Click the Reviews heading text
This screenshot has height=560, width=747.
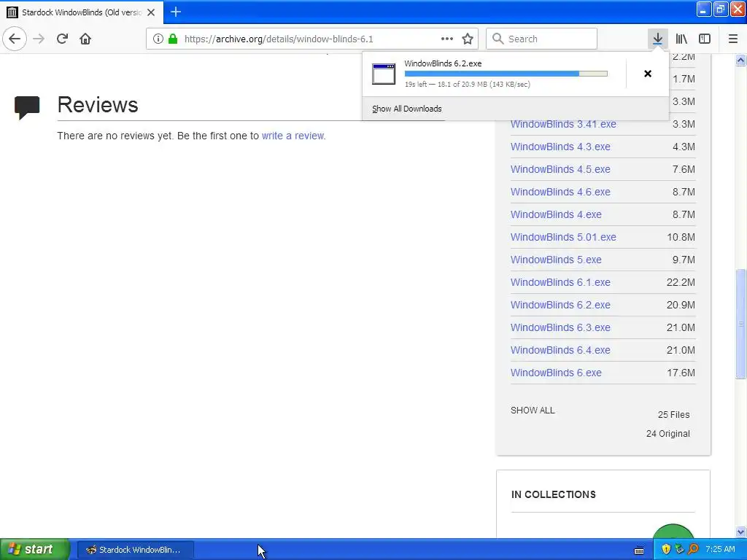pos(98,105)
